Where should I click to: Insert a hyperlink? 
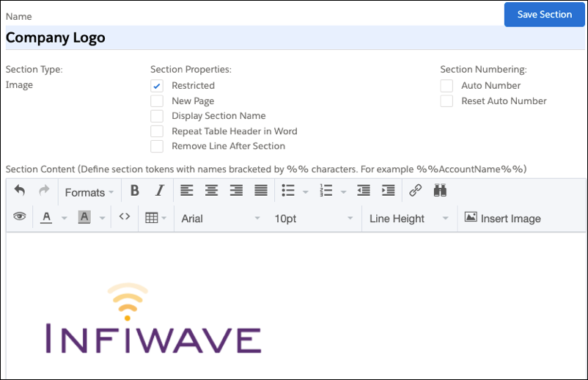[415, 191]
